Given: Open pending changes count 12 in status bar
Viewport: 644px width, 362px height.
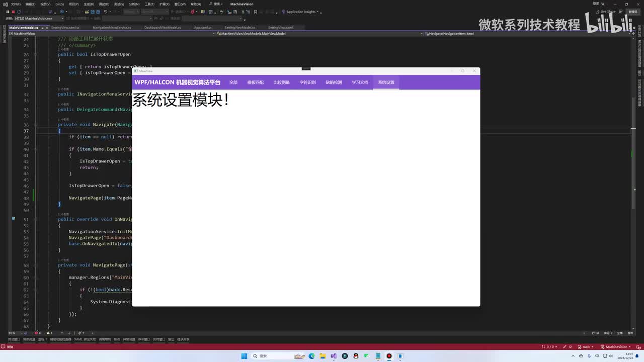Looking at the screenshot, I should point(568,347).
